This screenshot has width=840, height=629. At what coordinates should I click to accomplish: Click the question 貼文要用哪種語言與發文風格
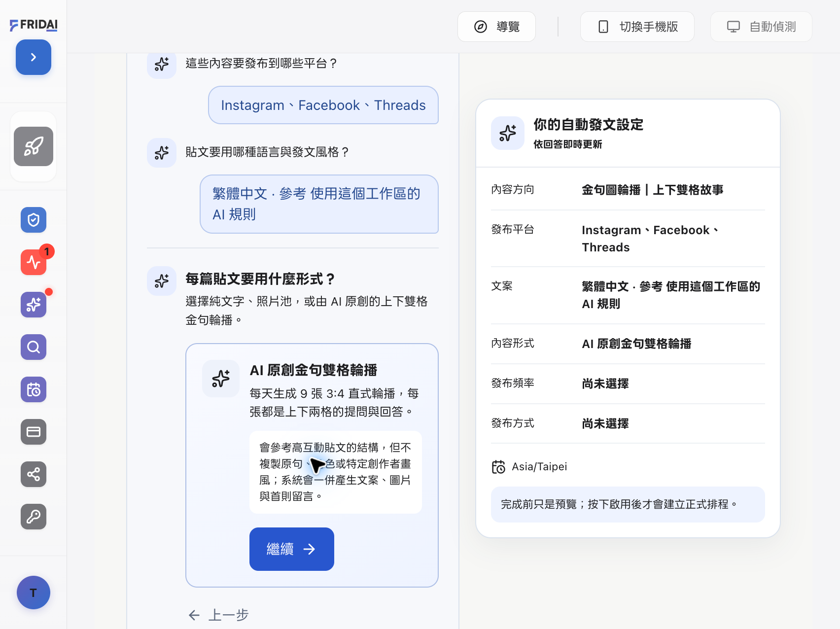coord(268,152)
